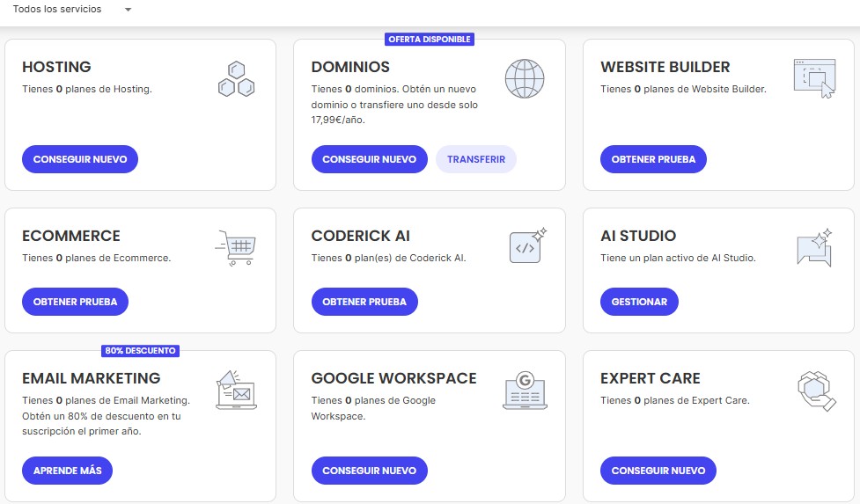
Task: Click text 'Tienes 0 planes de Hosting.'
Action: (87, 89)
